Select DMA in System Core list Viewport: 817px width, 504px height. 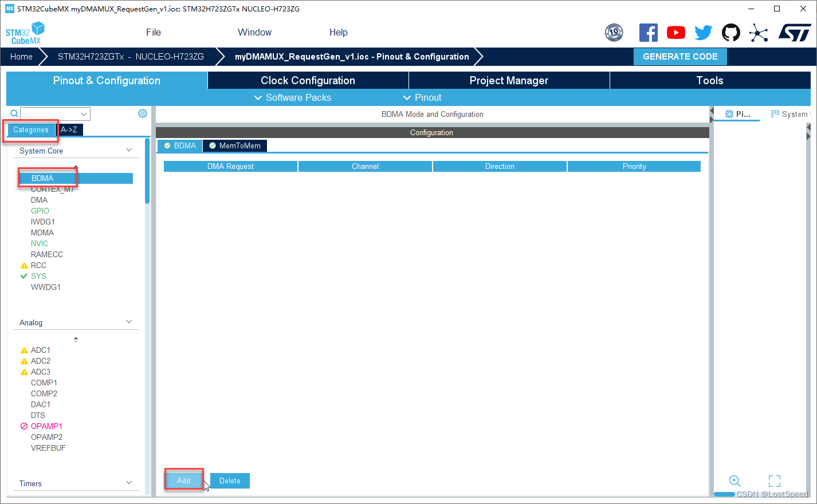point(40,200)
